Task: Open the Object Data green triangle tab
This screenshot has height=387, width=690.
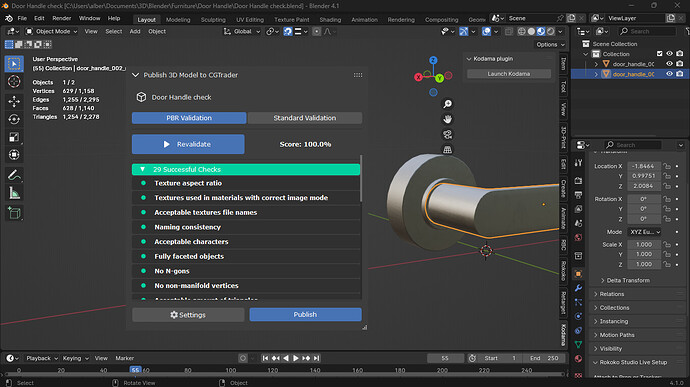Action: pos(579,344)
